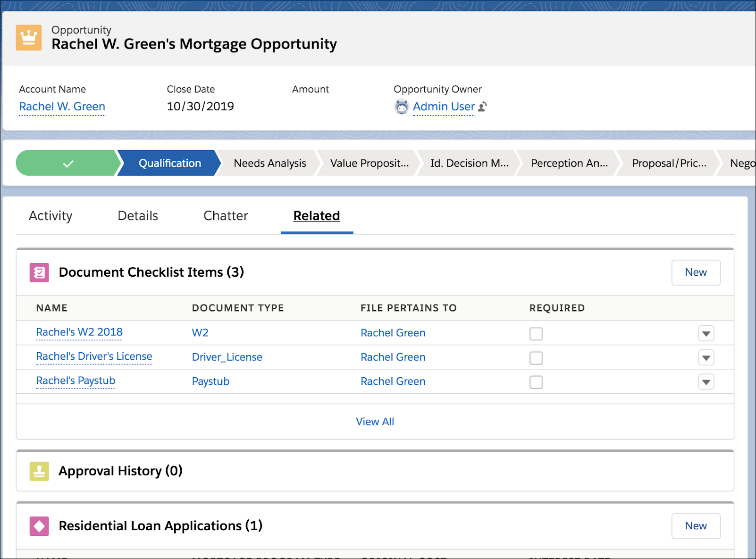The image size is (756, 559).
Task: Open row actions dropdown for Rachel's Paystub
Action: [x=706, y=381]
